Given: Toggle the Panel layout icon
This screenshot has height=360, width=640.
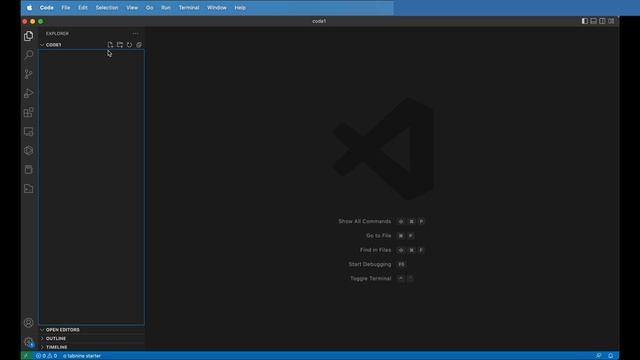Looking at the screenshot, I should pyautogui.click(x=593, y=21).
